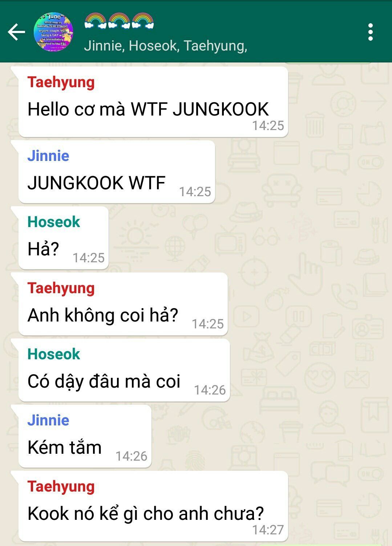This screenshot has height=546, width=392.
Task: Tap Taehyung's name above the 'Hello cơ mà' message
Action: pyautogui.click(x=61, y=82)
